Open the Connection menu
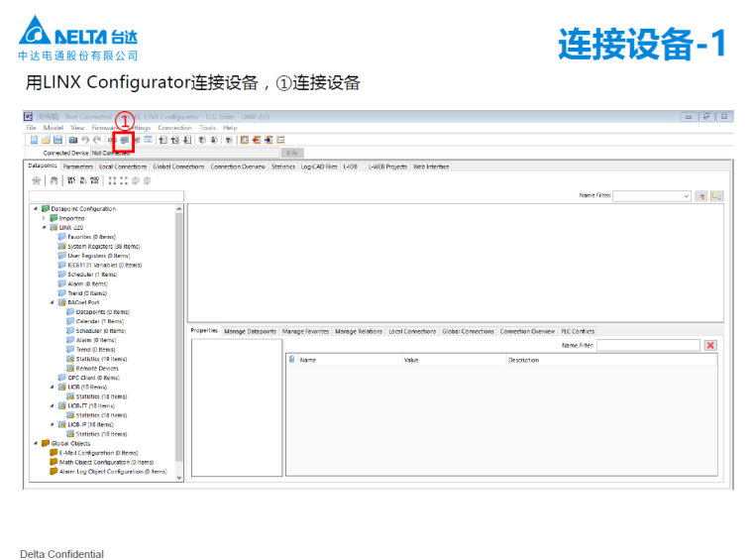This screenshot has width=753, height=560. (174, 128)
